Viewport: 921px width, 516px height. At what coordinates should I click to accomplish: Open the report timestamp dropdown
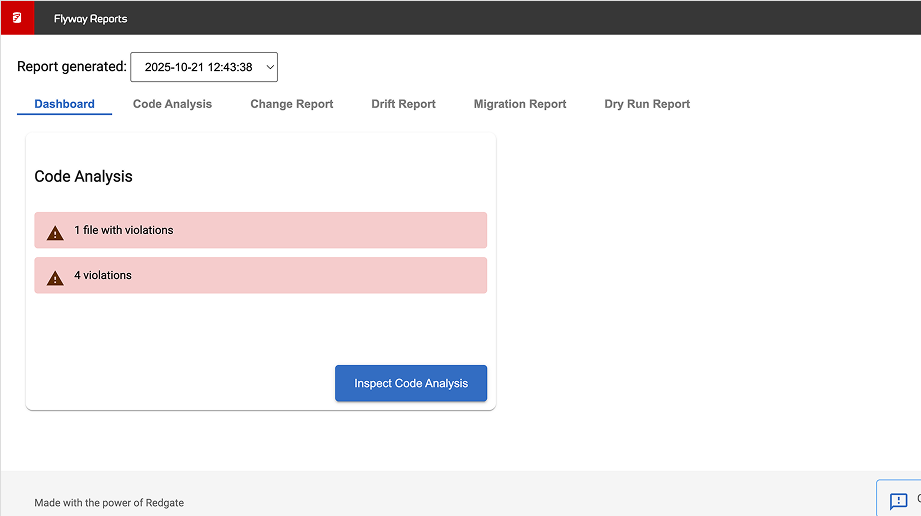click(204, 67)
